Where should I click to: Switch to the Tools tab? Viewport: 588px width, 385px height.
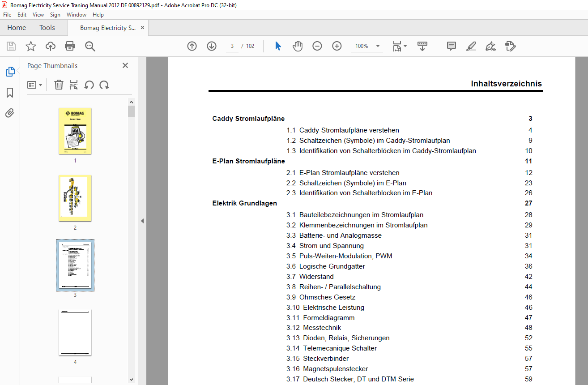click(x=47, y=27)
